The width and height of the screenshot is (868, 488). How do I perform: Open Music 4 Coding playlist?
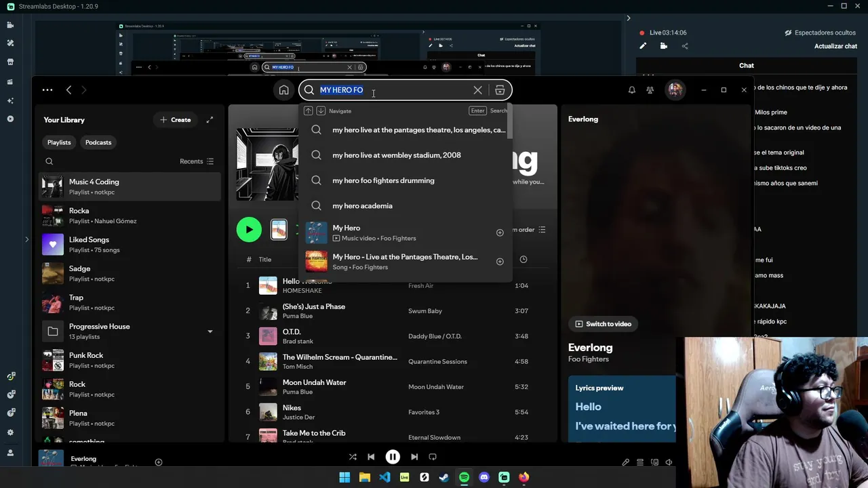(130, 186)
